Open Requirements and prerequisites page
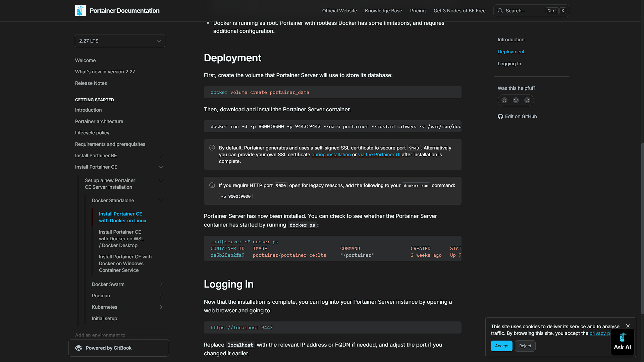Viewport: 644px width, 362px height. pos(110,144)
